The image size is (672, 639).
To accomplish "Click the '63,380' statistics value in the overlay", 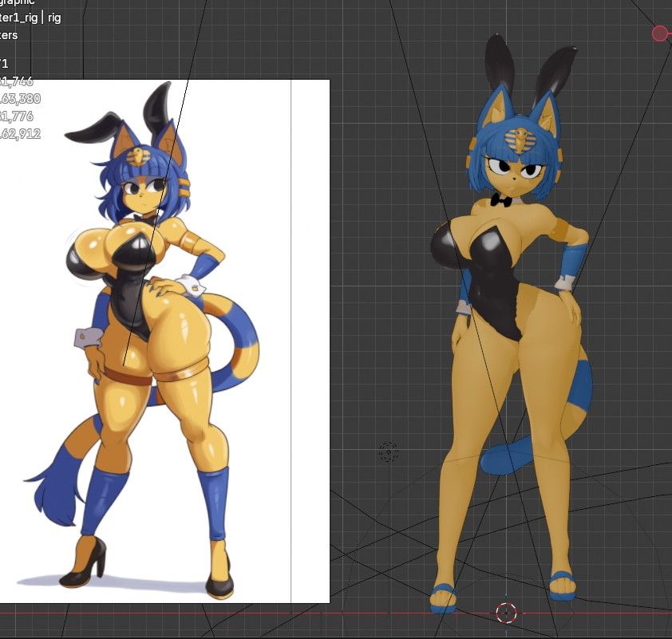I will tap(22, 98).
